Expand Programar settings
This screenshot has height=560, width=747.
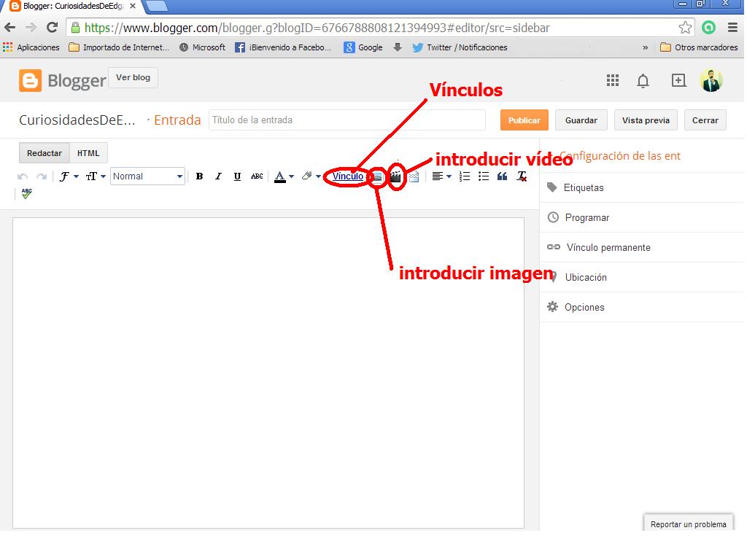pos(642,217)
